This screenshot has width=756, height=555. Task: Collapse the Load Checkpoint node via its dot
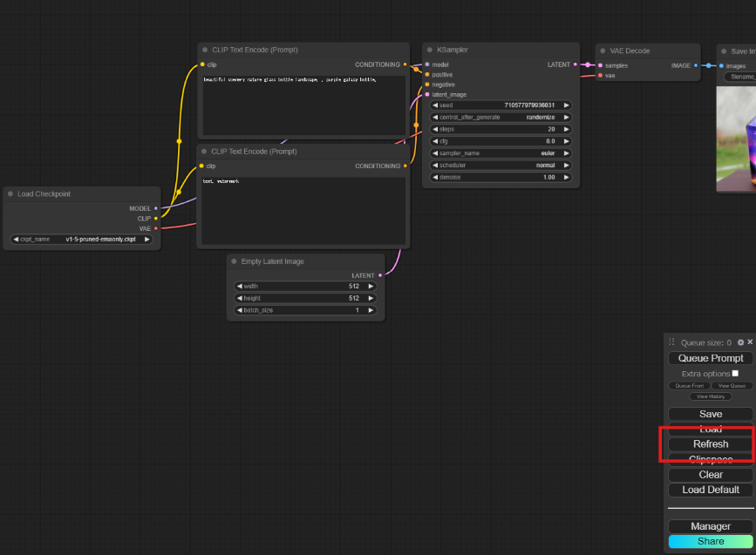coord(10,193)
